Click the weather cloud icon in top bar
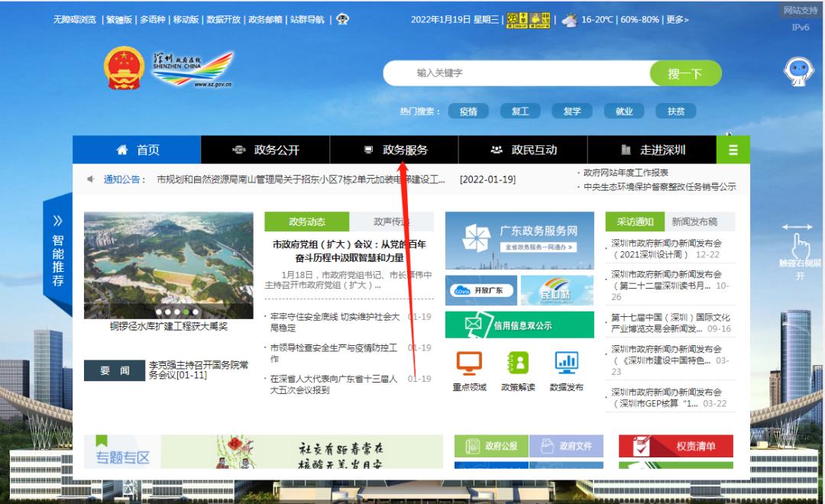 click(x=569, y=20)
